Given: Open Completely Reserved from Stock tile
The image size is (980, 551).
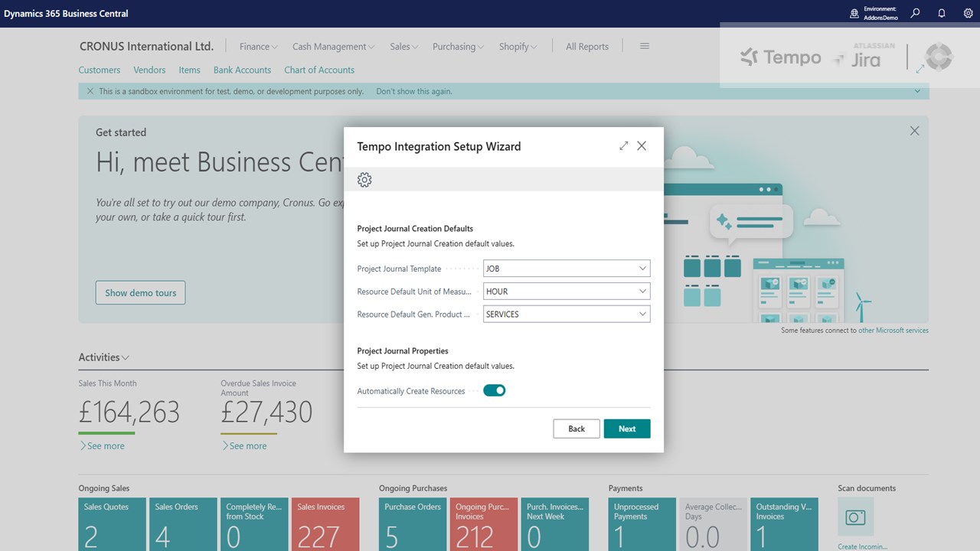Looking at the screenshot, I should [x=255, y=524].
